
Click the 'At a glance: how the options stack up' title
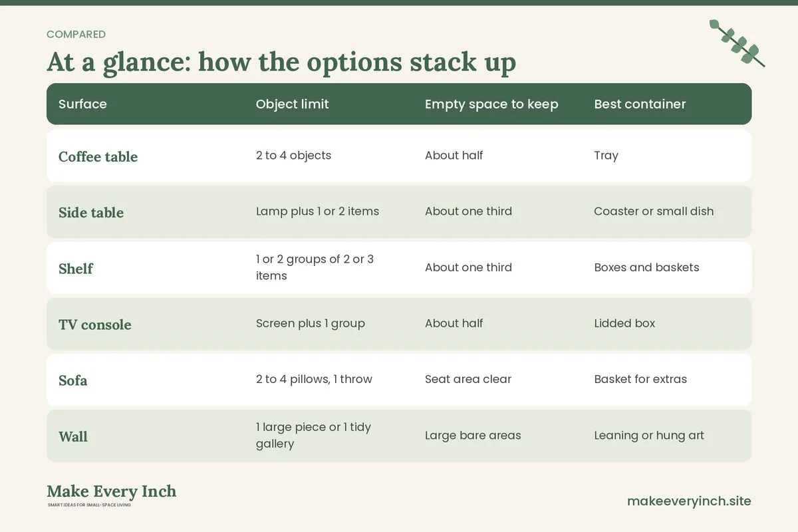tap(281, 63)
